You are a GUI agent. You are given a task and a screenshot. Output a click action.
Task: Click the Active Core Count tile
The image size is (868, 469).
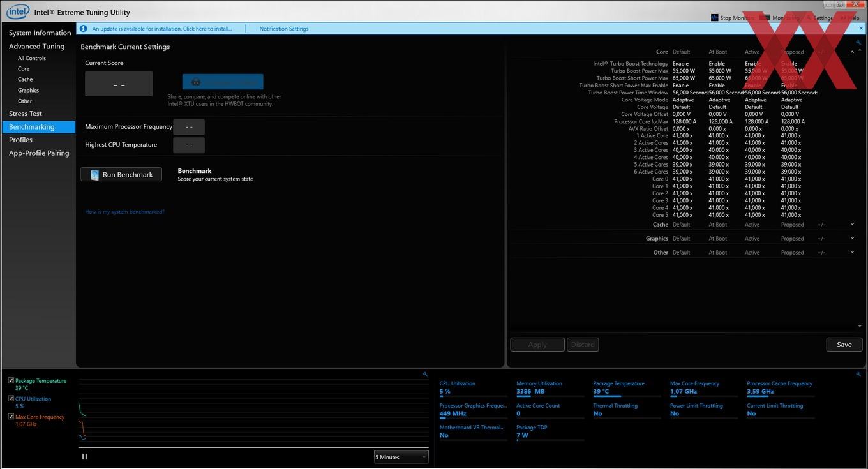550,410
